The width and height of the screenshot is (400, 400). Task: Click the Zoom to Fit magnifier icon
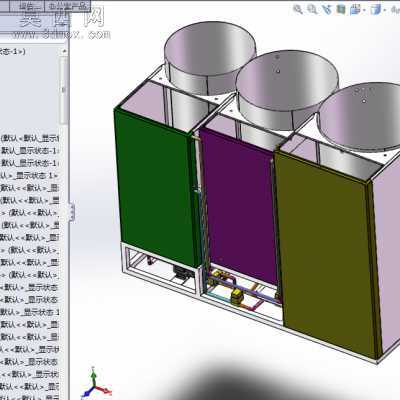click(298, 9)
